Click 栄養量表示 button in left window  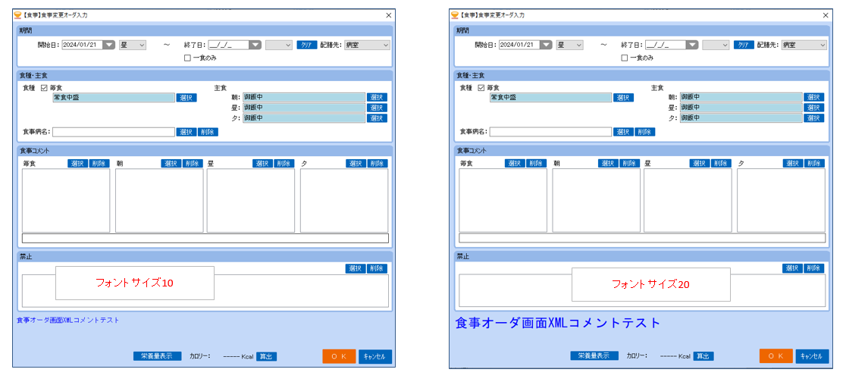coord(157,356)
